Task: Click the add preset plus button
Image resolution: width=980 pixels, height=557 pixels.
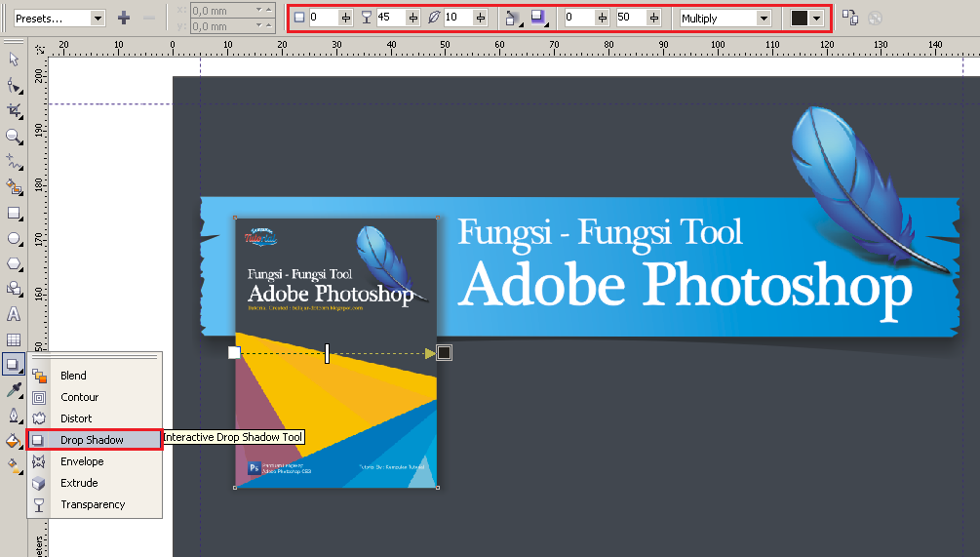Action: pyautogui.click(x=124, y=19)
